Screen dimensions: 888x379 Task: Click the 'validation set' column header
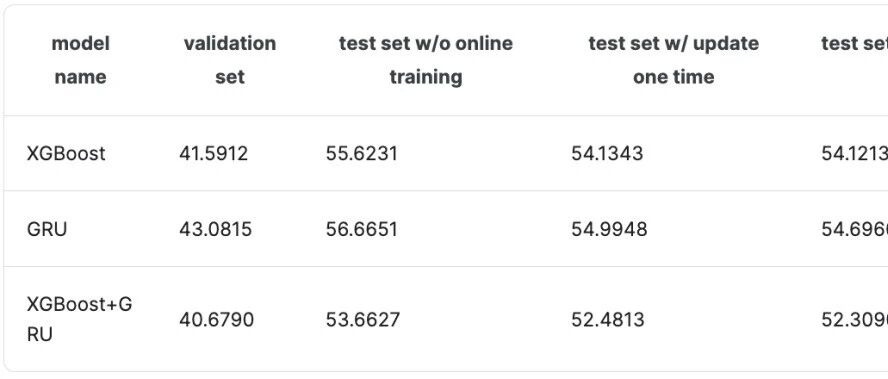click(230, 60)
